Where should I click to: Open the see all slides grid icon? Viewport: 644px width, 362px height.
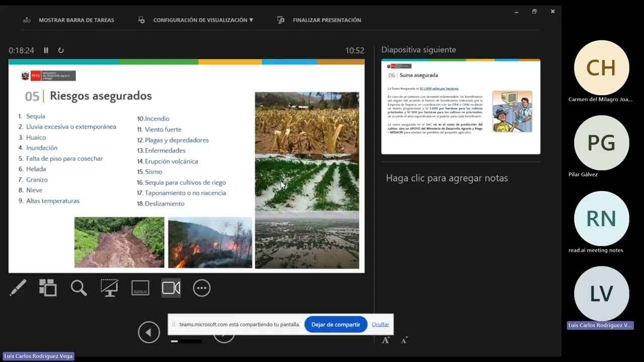[x=48, y=288]
